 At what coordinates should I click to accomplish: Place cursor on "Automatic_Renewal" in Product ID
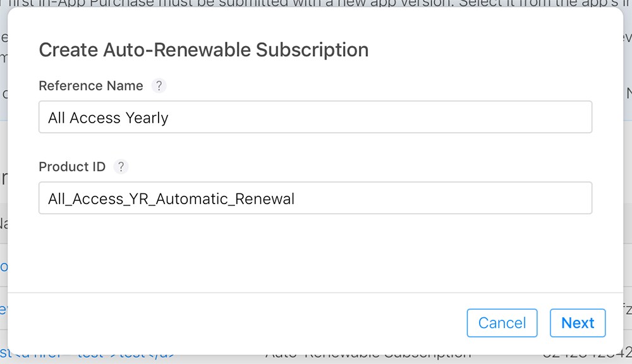pos(225,198)
